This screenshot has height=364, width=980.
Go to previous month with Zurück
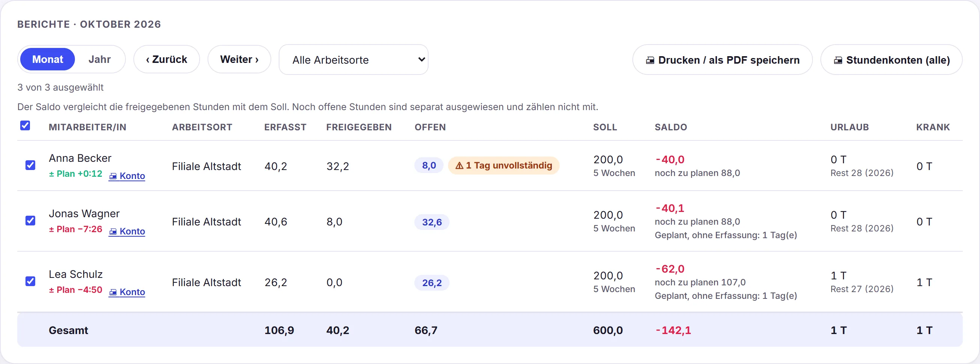[x=167, y=59]
